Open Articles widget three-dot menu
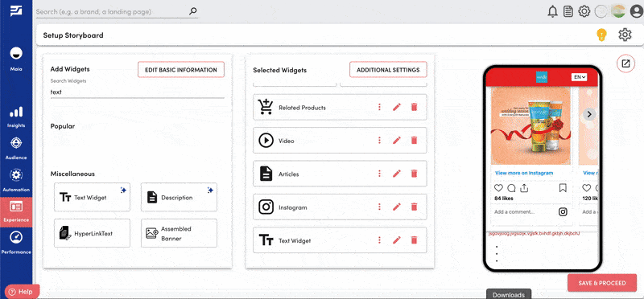 [379, 174]
